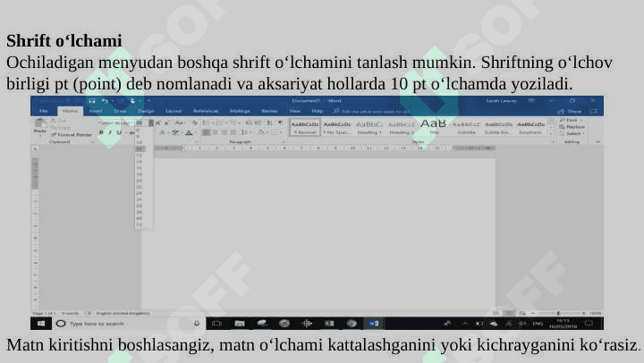Viewport: 644px width, 363px height.
Task: Open the Action Center notifications icon
Action: point(589,324)
